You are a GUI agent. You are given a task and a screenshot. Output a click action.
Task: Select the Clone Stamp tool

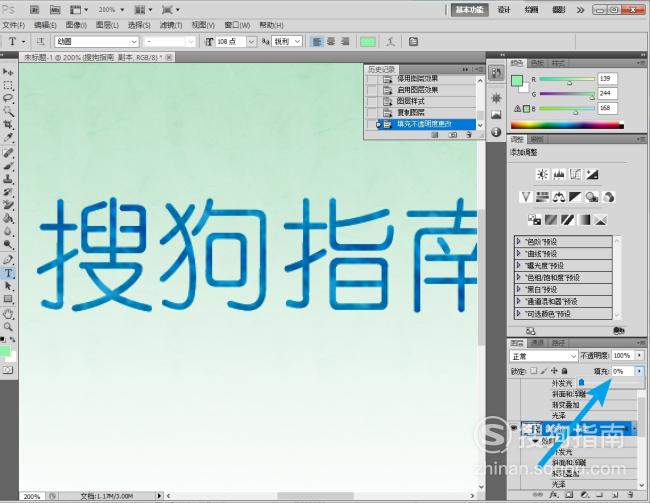[8, 179]
